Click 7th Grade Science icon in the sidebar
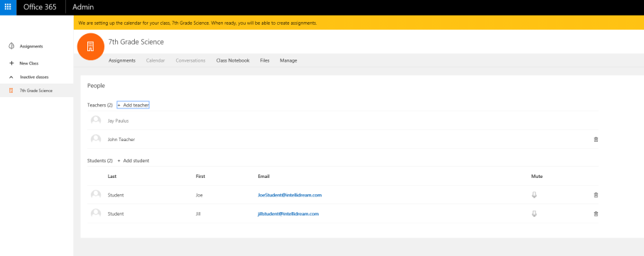This screenshot has height=256, width=644. pos(11,91)
